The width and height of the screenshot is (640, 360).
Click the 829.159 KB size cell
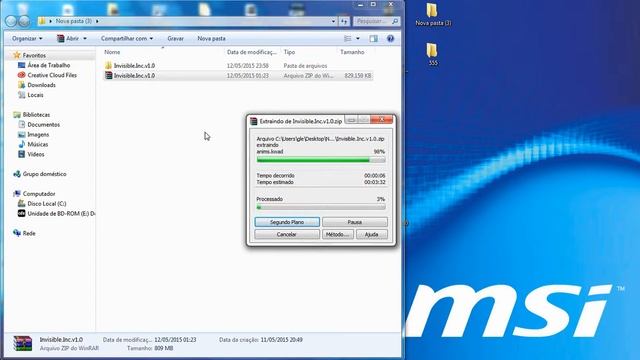358,76
